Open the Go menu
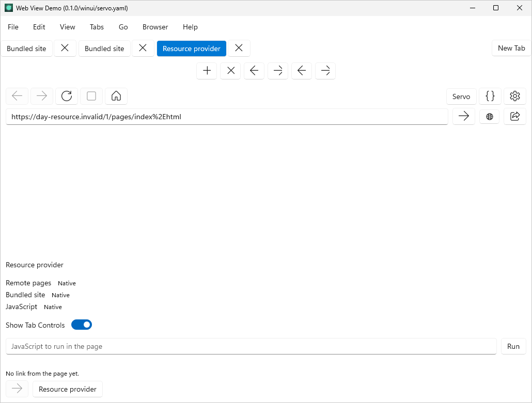 click(123, 27)
